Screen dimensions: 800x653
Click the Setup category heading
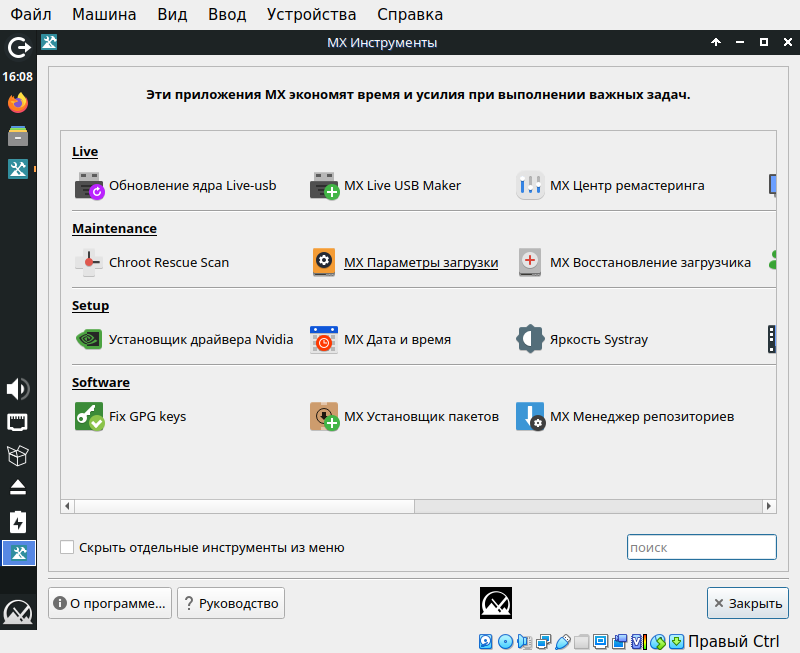click(90, 306)
